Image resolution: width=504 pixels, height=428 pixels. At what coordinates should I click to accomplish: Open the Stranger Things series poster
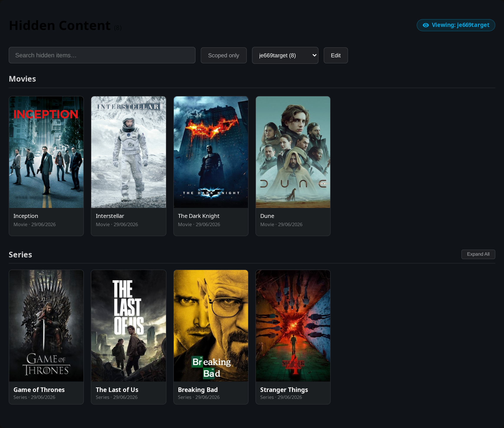pos(293,326)
